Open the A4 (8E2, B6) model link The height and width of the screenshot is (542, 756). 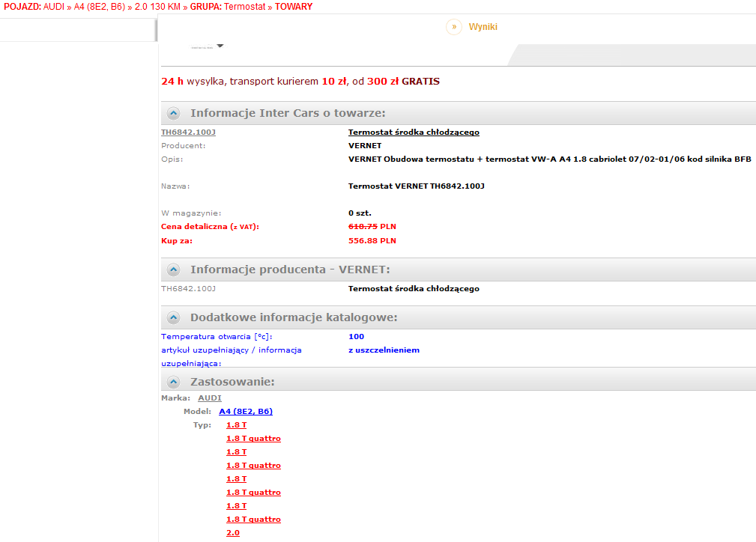click(246, 412)
